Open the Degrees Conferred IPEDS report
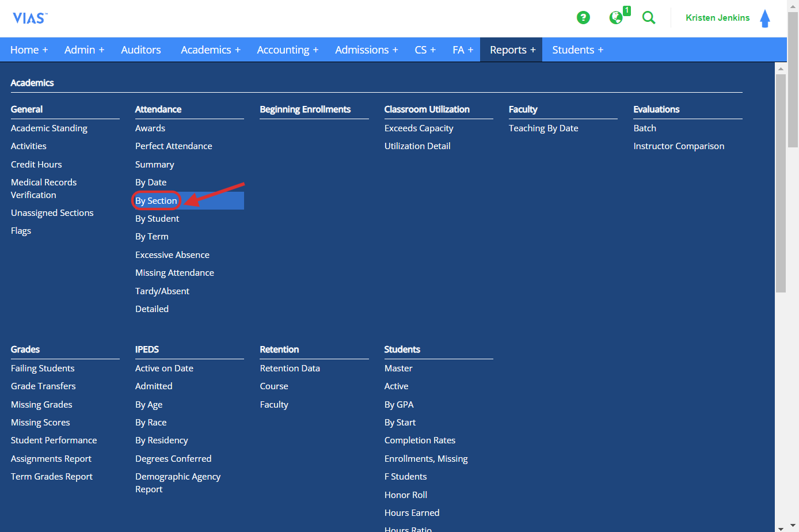 [173, 458]
